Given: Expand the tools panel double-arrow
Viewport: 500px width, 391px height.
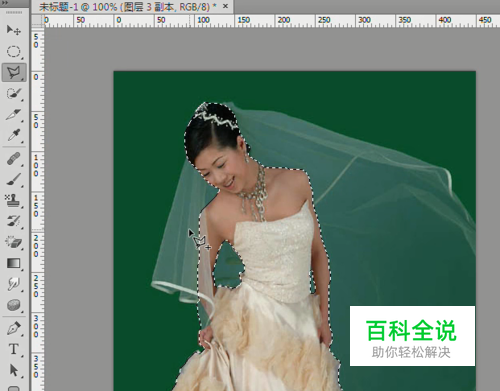Looking at the screenshot, I should [5, 3].
